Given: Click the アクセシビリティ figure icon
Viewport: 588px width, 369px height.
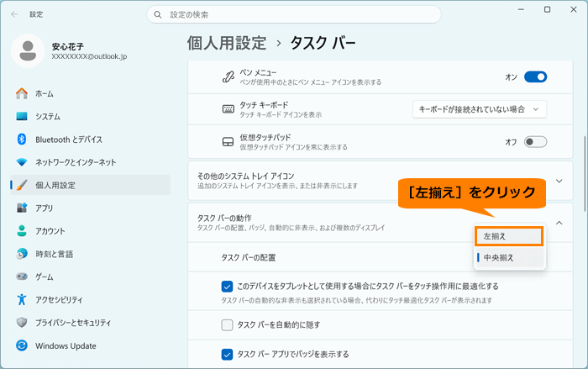Looking at the screenshot, I should 22,299.
